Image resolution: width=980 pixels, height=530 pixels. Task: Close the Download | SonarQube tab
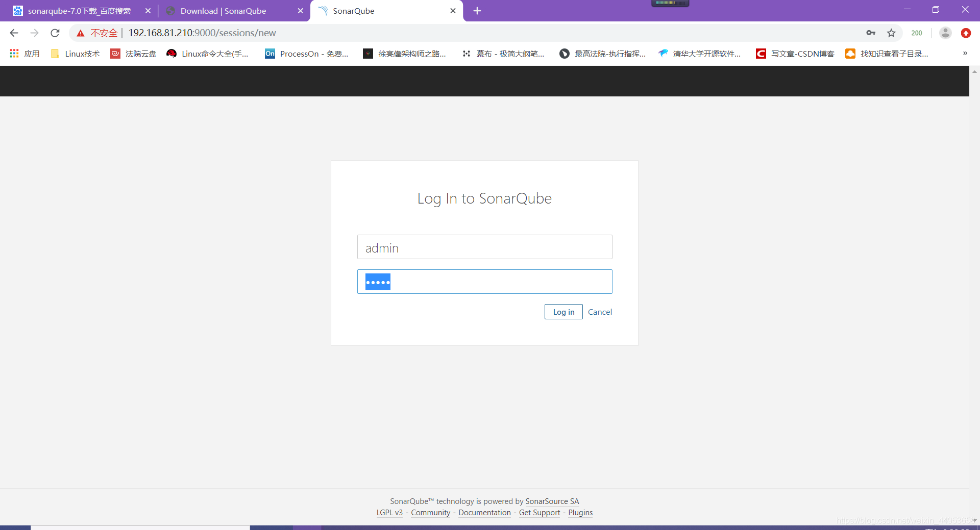[x=300, y=11]
